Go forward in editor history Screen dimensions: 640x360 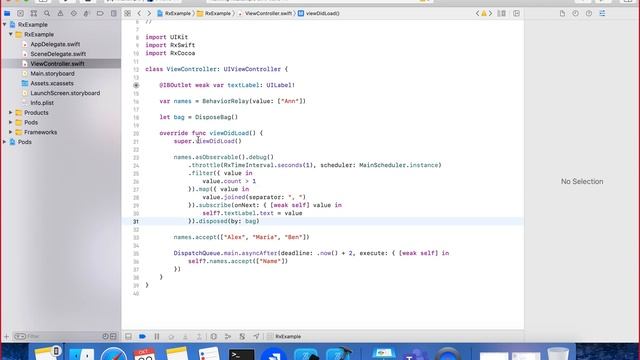point(149,13)
